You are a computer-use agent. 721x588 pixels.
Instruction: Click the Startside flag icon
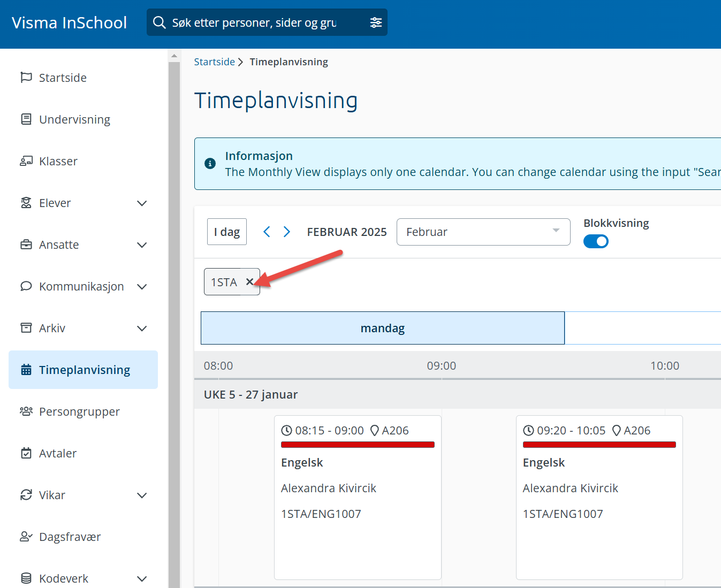pyautogui.click(x=26, y=78)
